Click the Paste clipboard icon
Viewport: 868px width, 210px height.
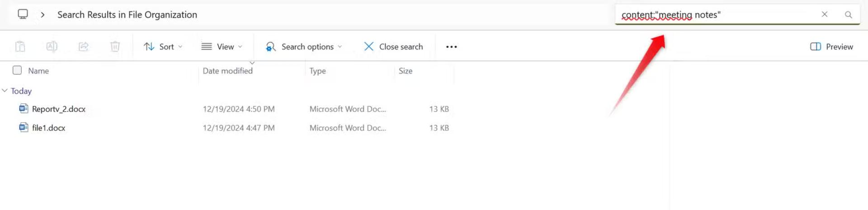click(x=20, y=47)
